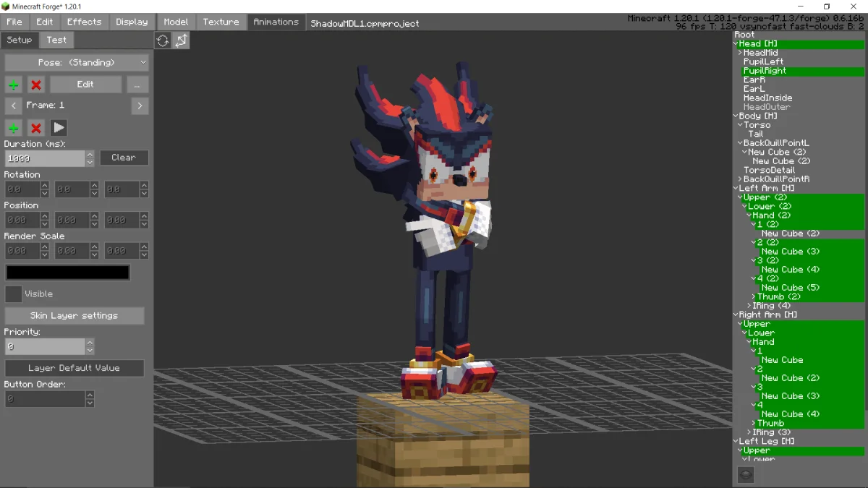The image size is (868, 488).
Task: Select the Tail tree item
Action: [755, 134]
